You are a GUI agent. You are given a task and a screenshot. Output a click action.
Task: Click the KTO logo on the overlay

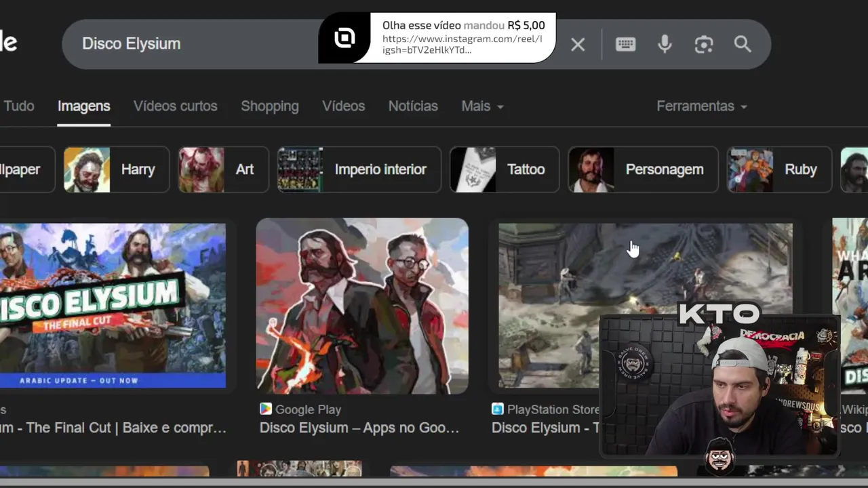[719, 314]
